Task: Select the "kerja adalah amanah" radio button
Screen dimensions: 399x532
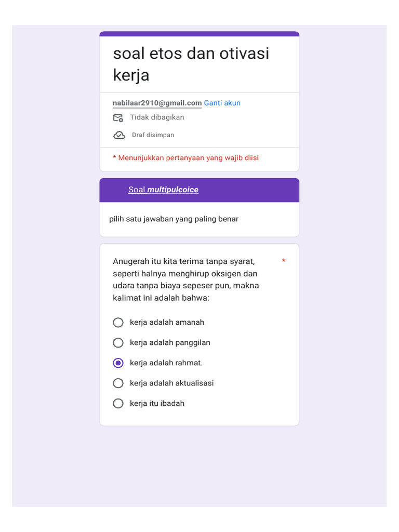Action: point(118,323)
